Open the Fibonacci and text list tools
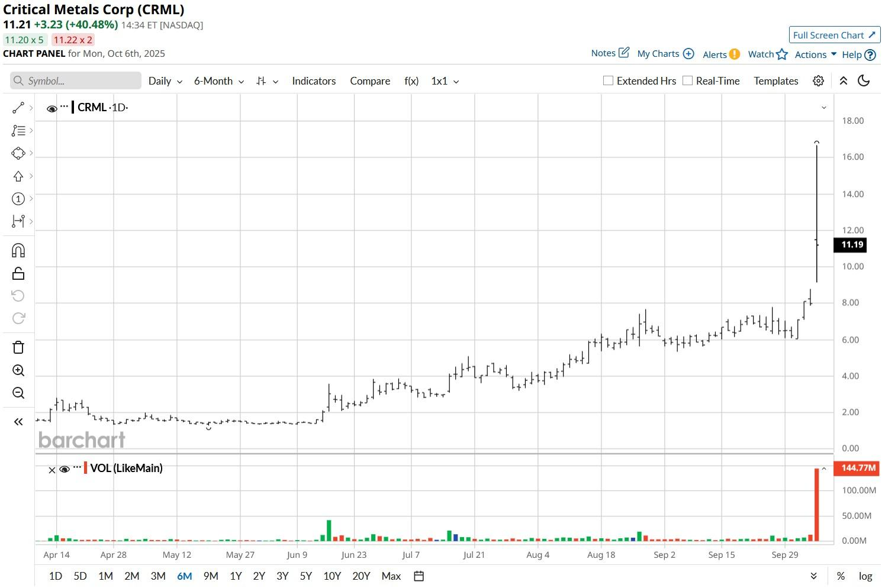885x588 pixels. (x=18, y=131)
